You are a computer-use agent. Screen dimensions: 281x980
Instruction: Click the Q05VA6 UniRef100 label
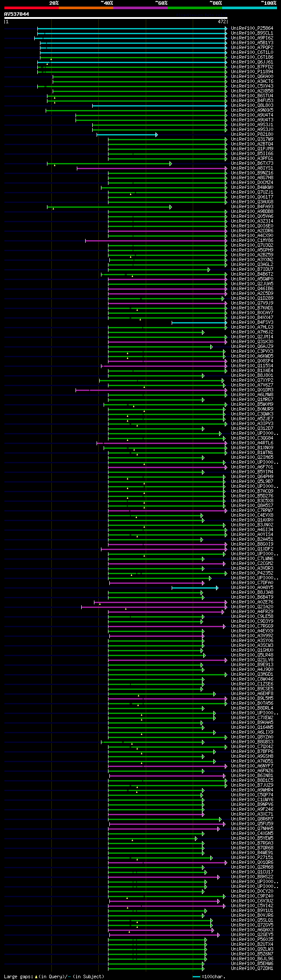tap(252, 217)
